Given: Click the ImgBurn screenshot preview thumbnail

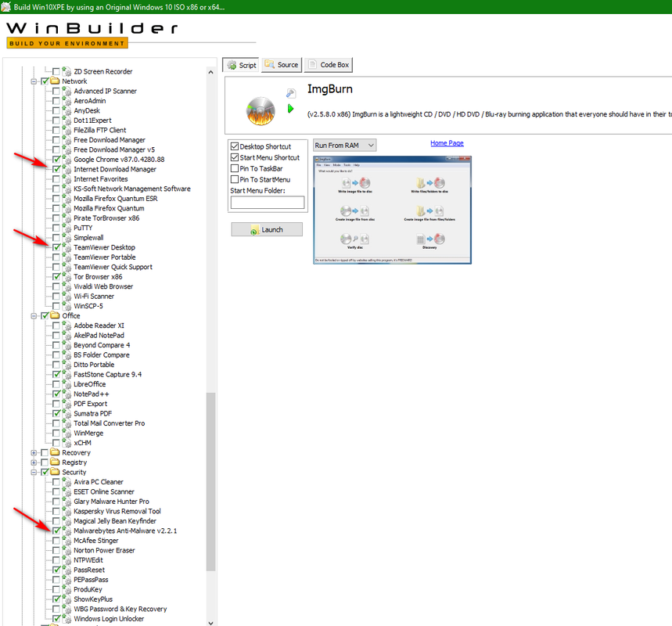Looking at the screenshot, I should (392, 210).
